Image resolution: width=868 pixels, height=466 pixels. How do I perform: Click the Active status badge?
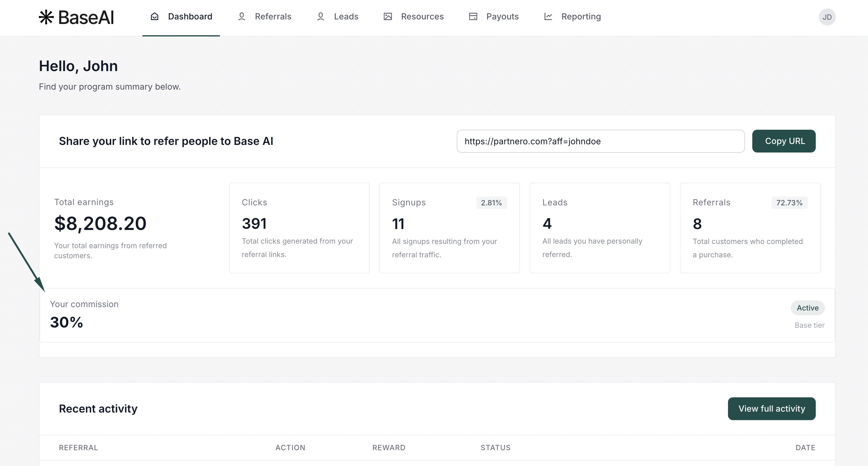point(807,308)
